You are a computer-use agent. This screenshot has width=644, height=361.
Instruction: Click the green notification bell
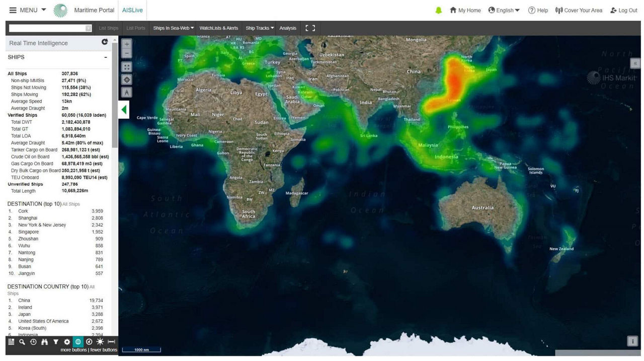(438, 10)
